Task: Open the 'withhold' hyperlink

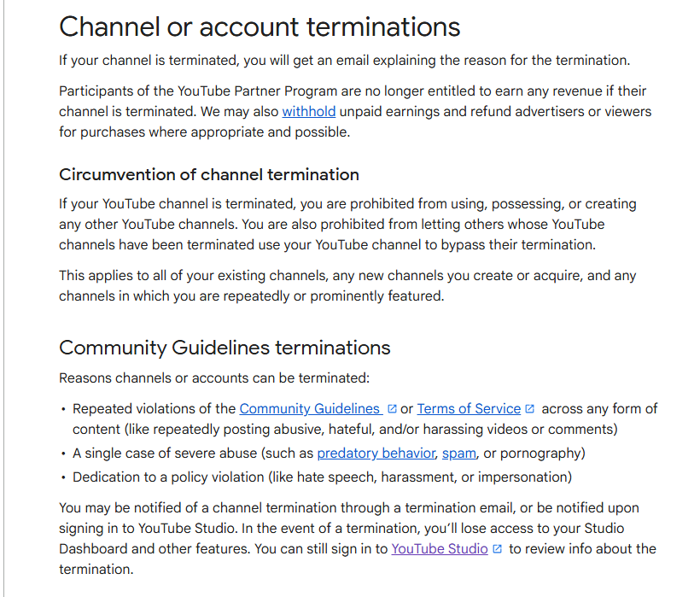Action: point(308,111)
